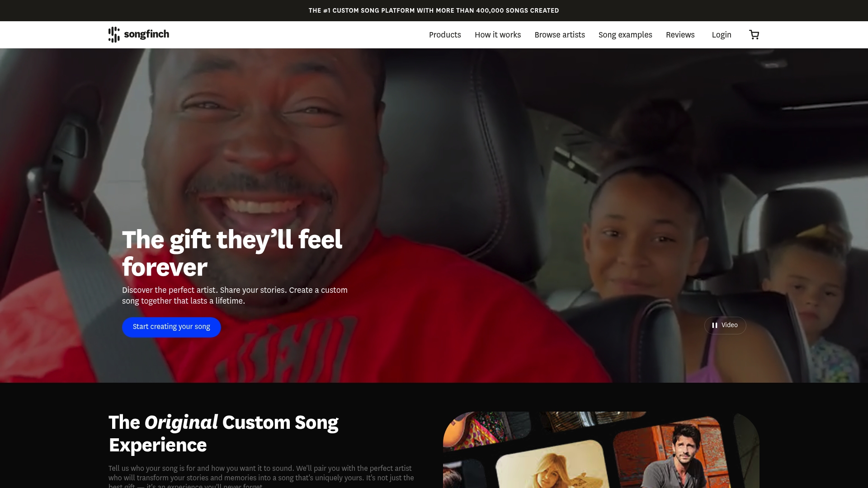The height and width of the screenshot is (488, 868).
Task: Pause the hero background video
Action: click(725, 325)
